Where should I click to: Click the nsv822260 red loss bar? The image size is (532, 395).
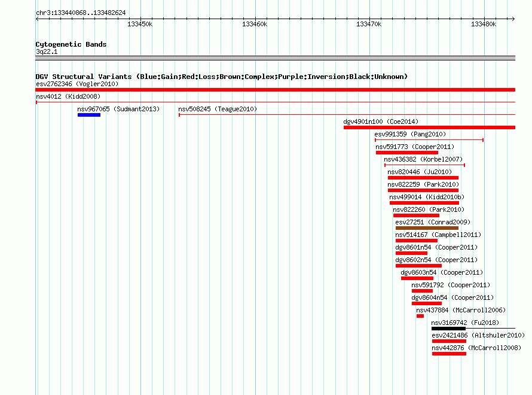[416, 215]
